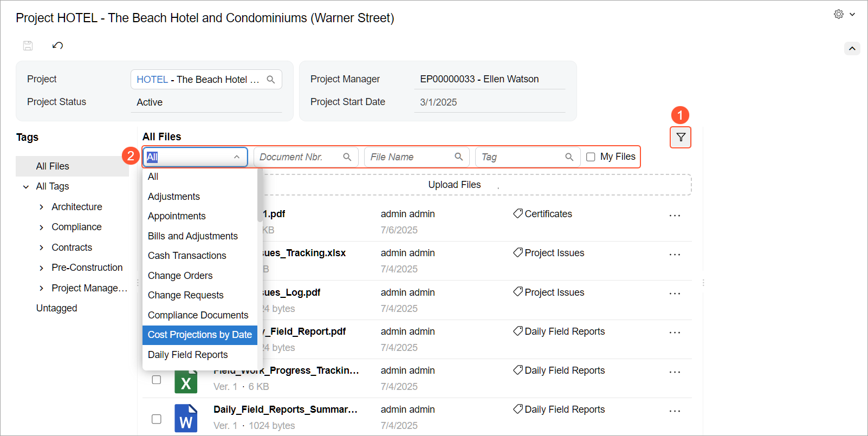Click the File Name search field
Image resolution: width=868 pixels, height=436 pixels.
[409, 157]
